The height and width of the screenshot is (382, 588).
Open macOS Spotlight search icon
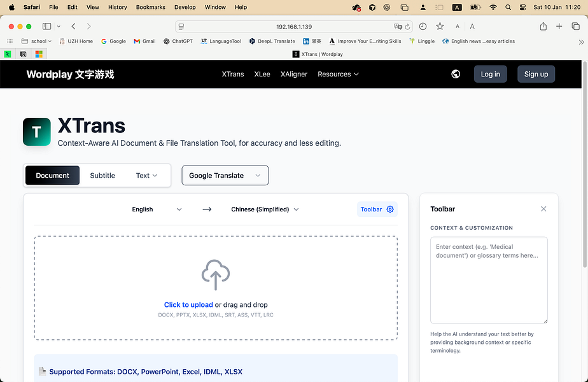tap(508, 7)
